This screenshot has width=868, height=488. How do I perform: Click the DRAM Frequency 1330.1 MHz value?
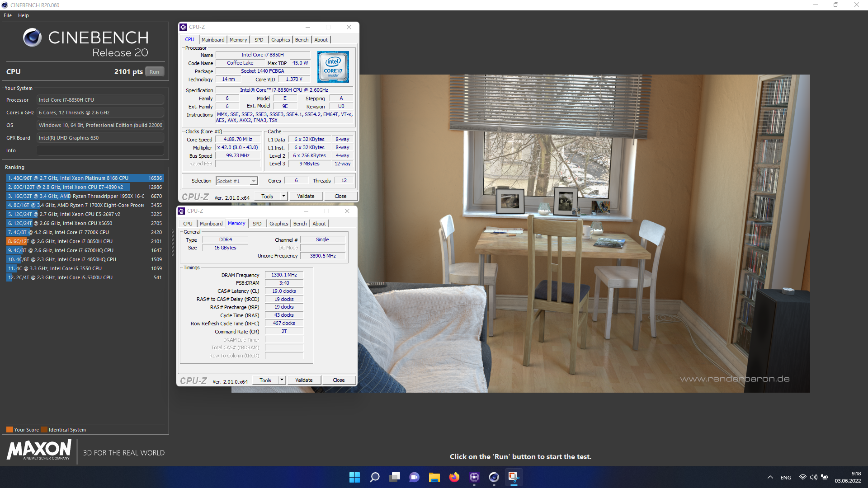(x=284, y=275)
